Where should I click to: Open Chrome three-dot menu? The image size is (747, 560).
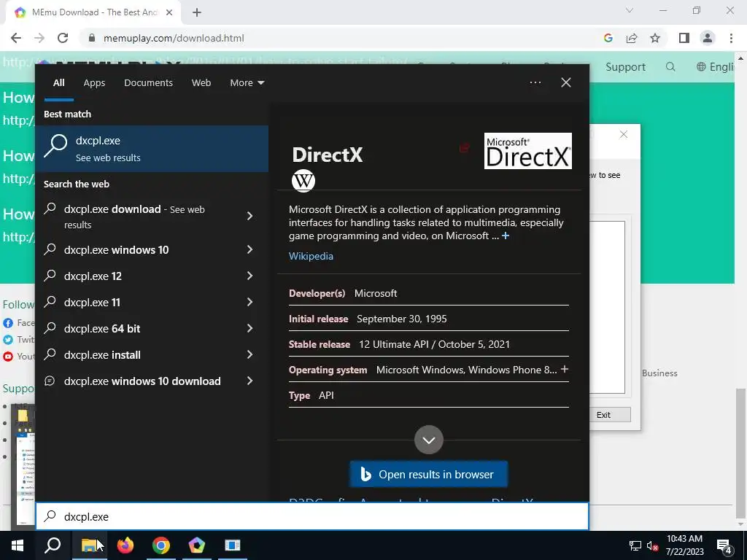coord(731,38)
